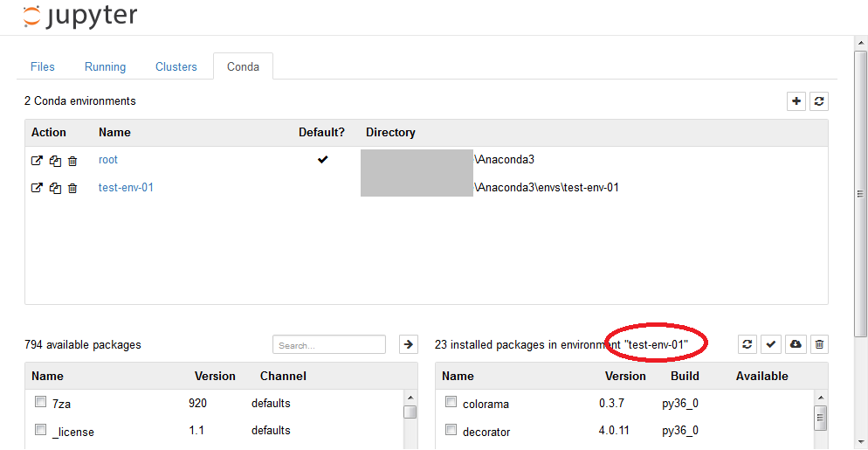Viewport: 868px width, 450px height.
Task: Delete the test-env-01 environment via trash icon
Action: pos(72,188)
